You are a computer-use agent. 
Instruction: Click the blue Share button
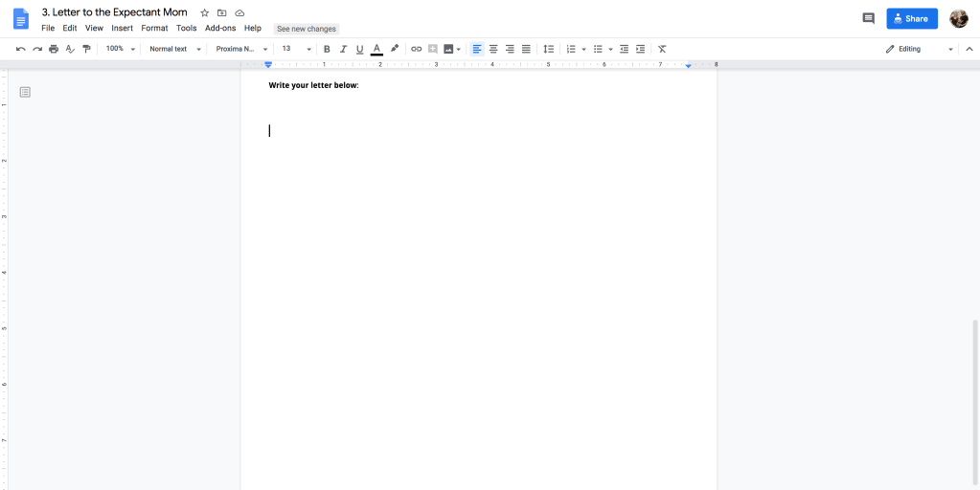coord(911,18)
